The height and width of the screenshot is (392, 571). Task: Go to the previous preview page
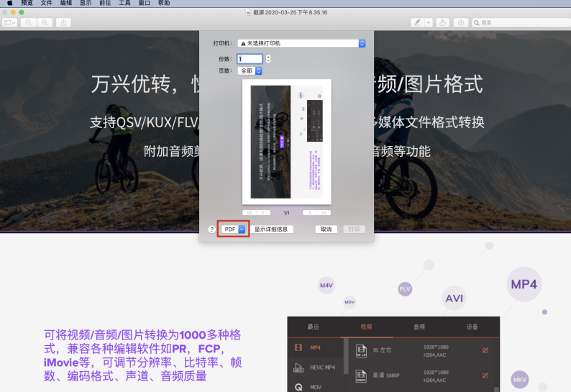pos(263,212)
